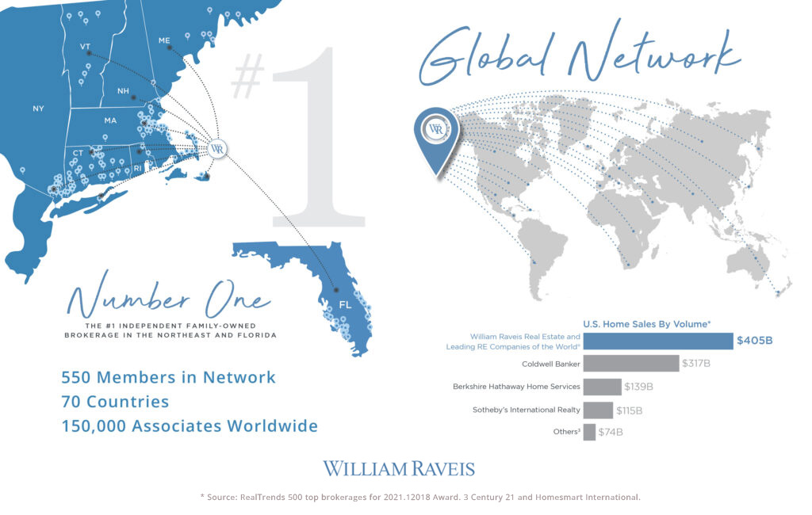Click the 'U.S. Home Sales By Volume' chart title
The image size is (812, 515).
[647, 324]
